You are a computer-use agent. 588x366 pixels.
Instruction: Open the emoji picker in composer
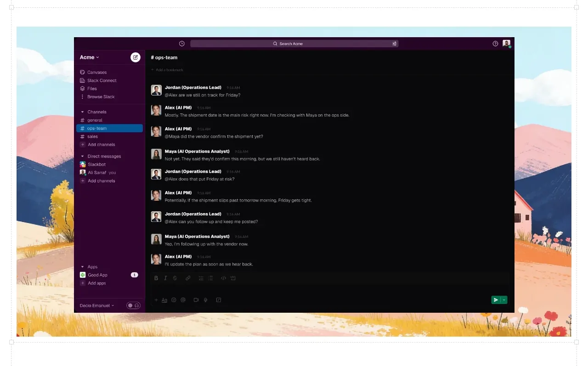(174, 300)
